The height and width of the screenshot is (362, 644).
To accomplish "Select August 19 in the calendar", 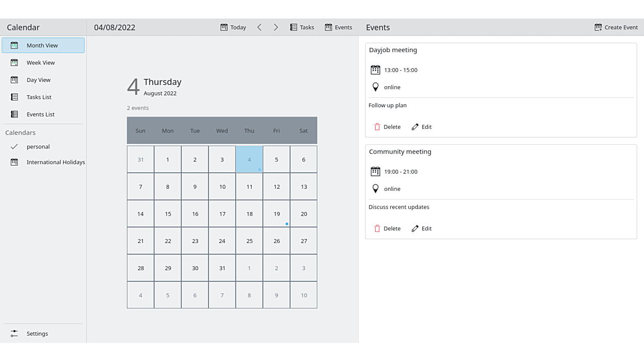I will (277, 214).
